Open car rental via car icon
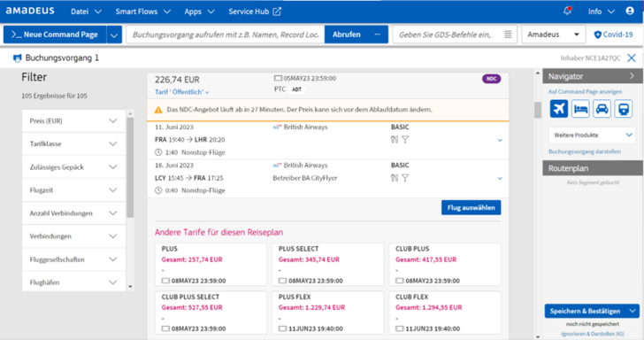The height and width of the screenshot is (340, 644). pyautogui.click(x=602, y=109)
